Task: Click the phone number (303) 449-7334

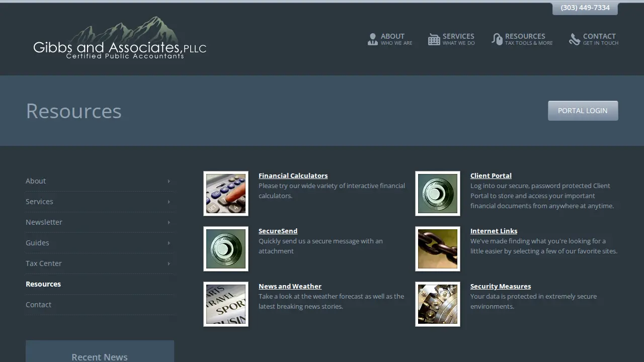Action: (585, 8)
